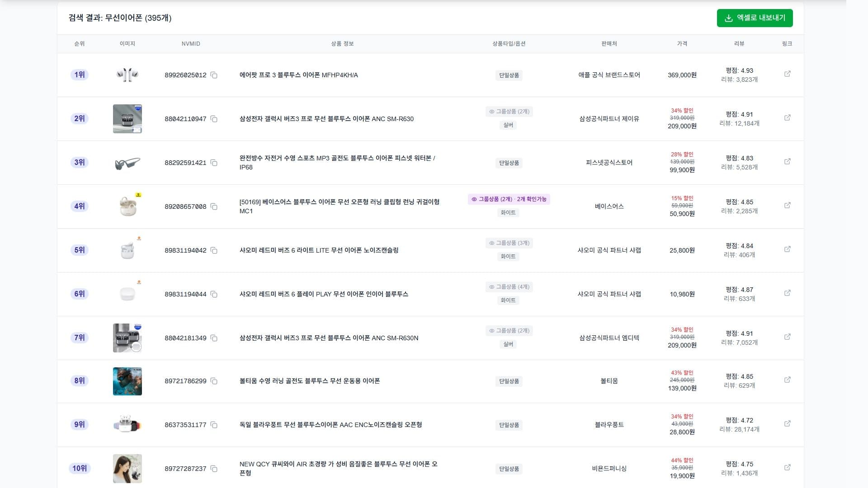Copy NVMID 88042110947 using copy icon

coord(214,119)
